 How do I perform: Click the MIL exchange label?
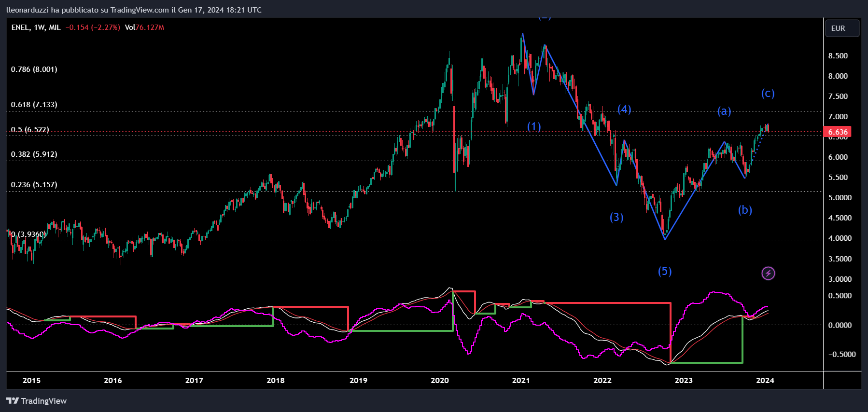click(55, 27)
